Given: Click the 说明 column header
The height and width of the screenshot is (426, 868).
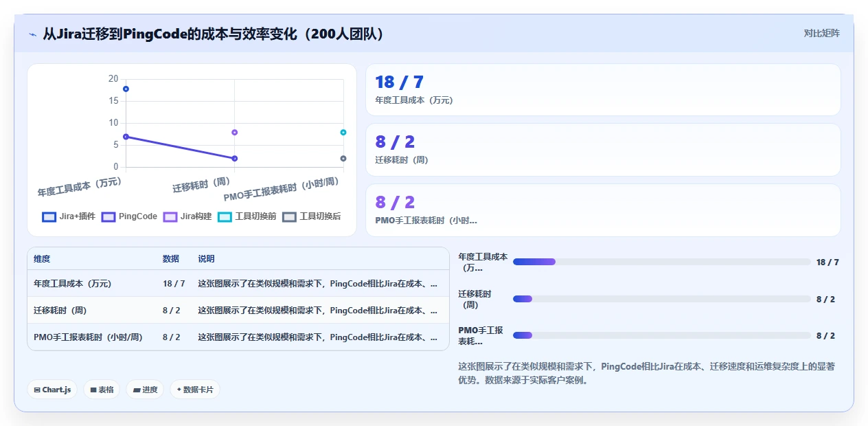Looking at the screenshot, I should (207, 259).
